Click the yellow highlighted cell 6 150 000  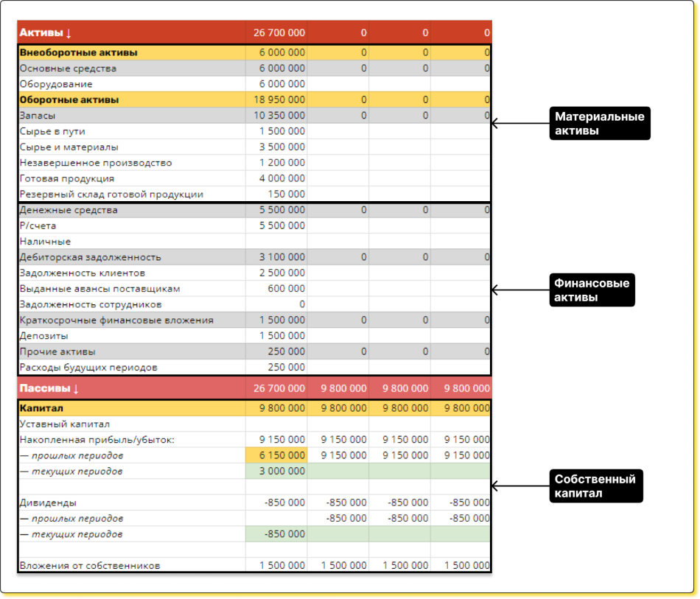276,455
